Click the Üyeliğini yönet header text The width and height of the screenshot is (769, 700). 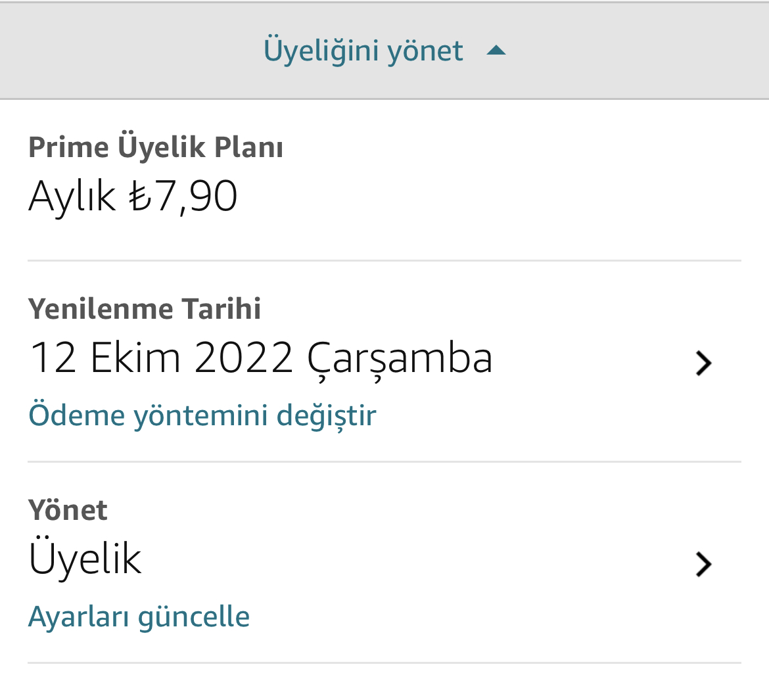click(363, 51)
